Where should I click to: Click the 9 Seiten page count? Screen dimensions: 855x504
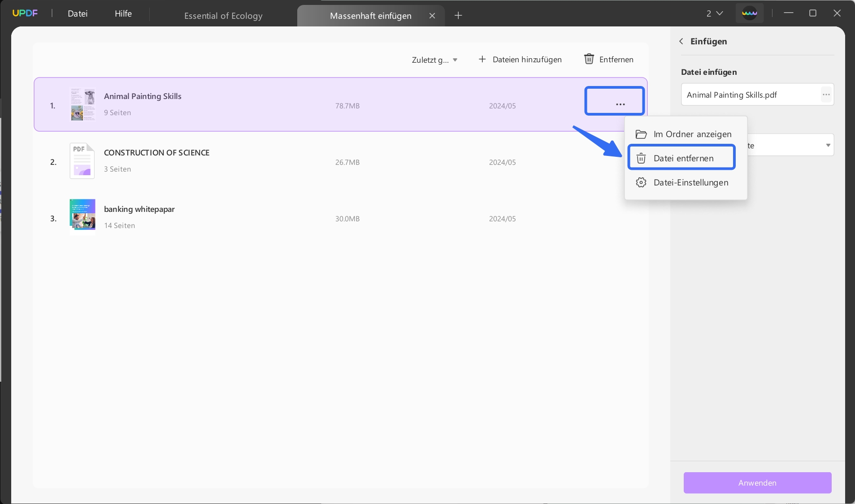[x=117, y=113]
